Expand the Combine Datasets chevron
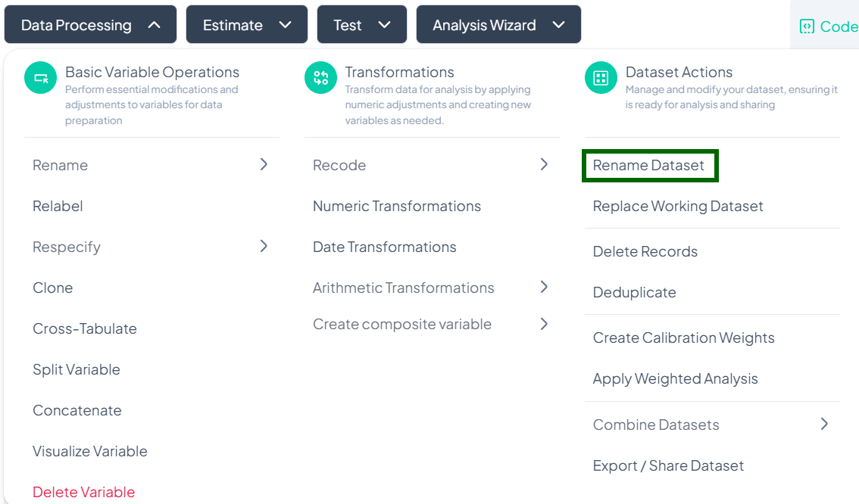Screen dimensions: 859x504 [x=824, y=424]
